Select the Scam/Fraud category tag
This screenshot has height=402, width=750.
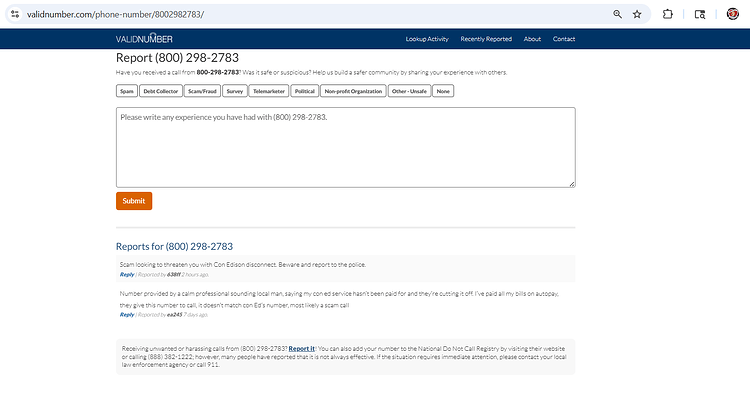point(202,91)
